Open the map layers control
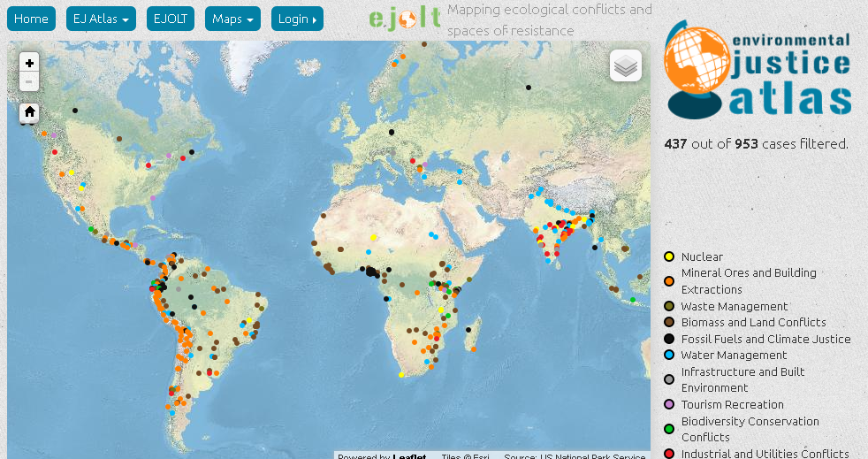Screen dimensions: 868x459 [625, 65]
